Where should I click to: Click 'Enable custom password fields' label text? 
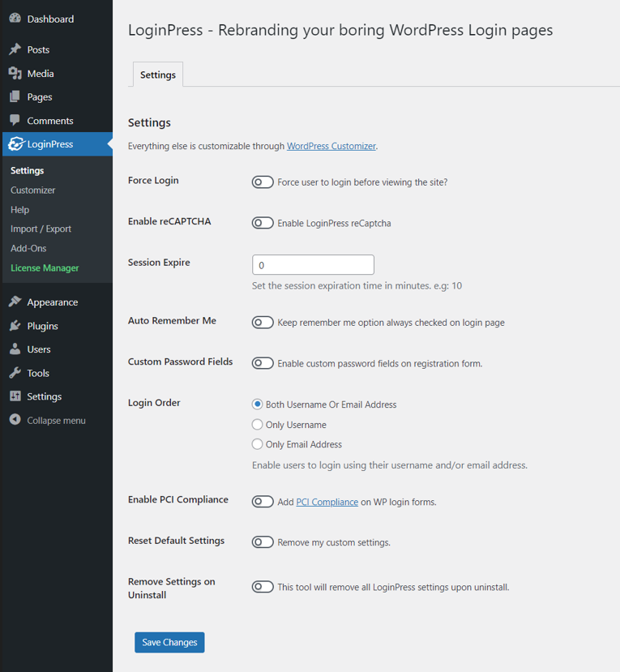click(x=379, y=363)
